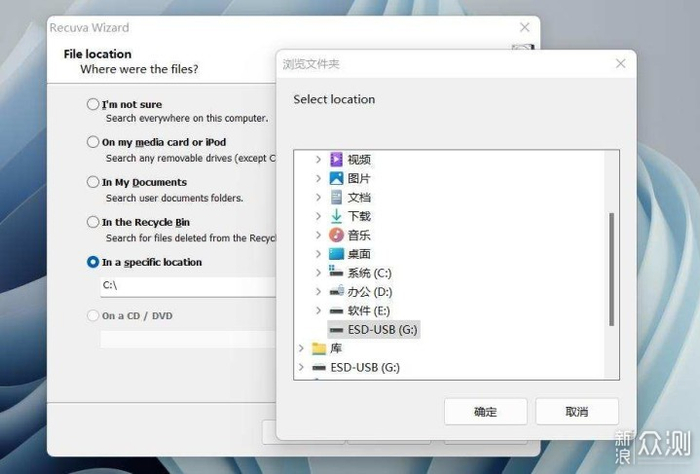
Task: Click the 软件 (E:) drive icon
Action: (x=336, y=311)
